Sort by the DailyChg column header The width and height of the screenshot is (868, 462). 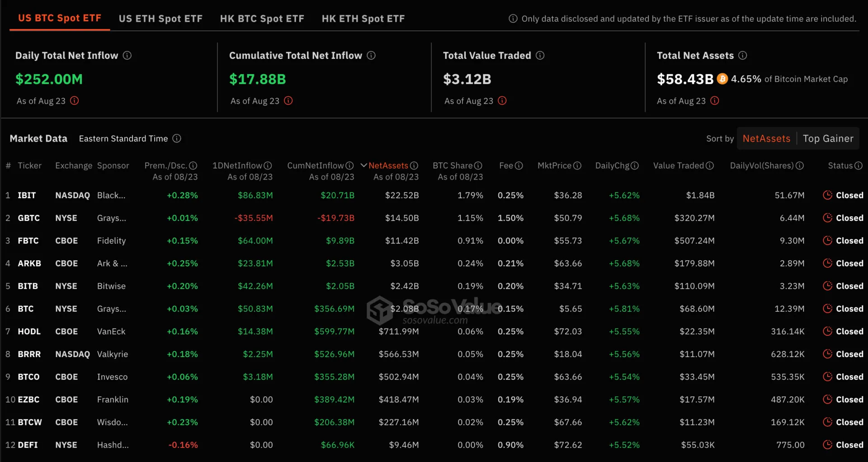(612, 166)
